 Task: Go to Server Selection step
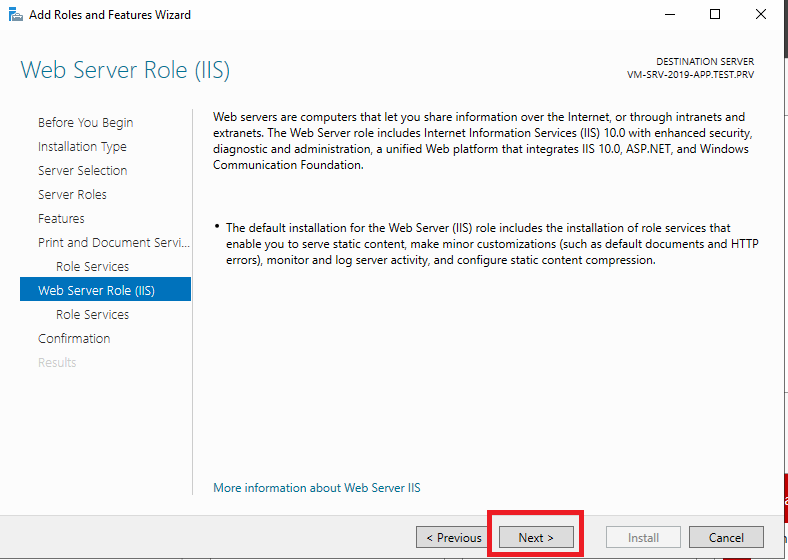click(82, 170)
